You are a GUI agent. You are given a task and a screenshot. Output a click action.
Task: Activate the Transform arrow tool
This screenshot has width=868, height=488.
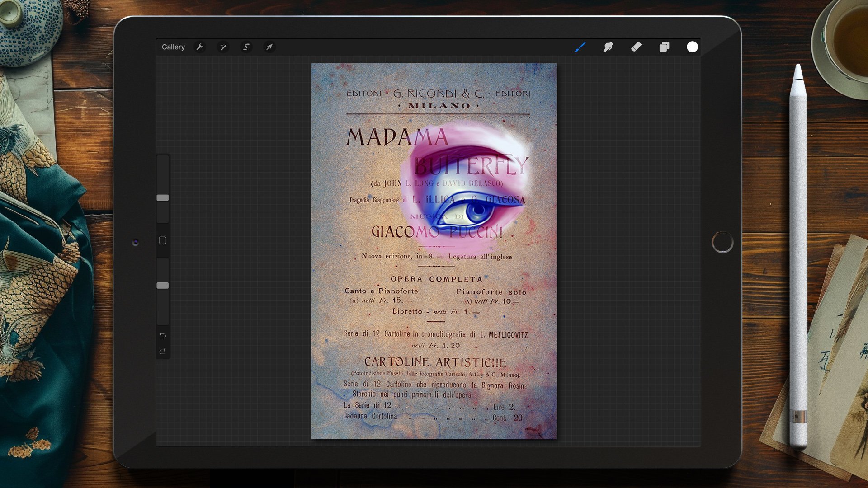tap(269, 47)
